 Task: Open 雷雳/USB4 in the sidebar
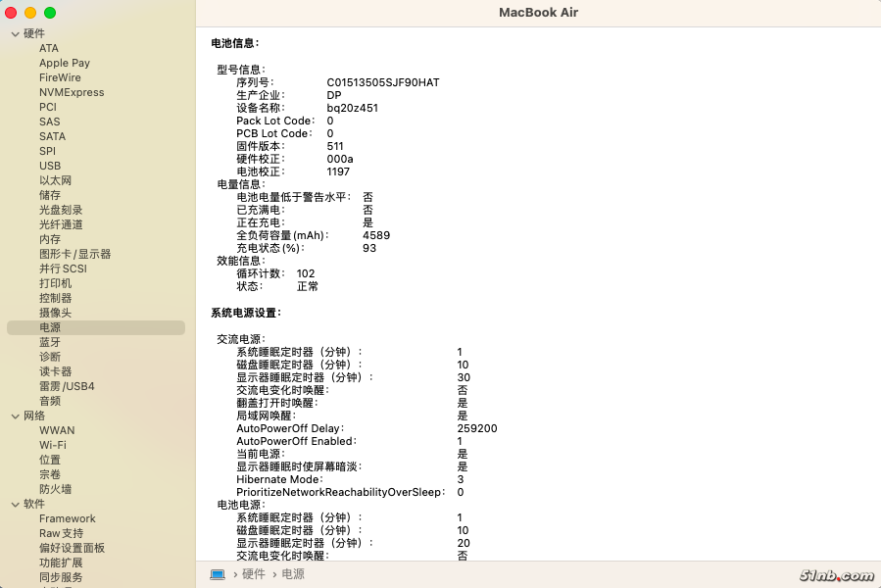click(67, 386)
